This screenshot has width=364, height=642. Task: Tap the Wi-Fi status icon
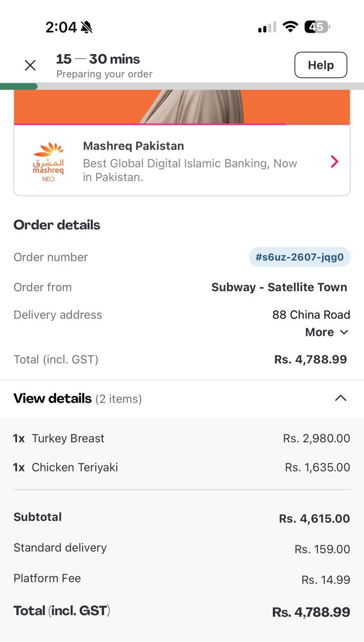(290, 27)
